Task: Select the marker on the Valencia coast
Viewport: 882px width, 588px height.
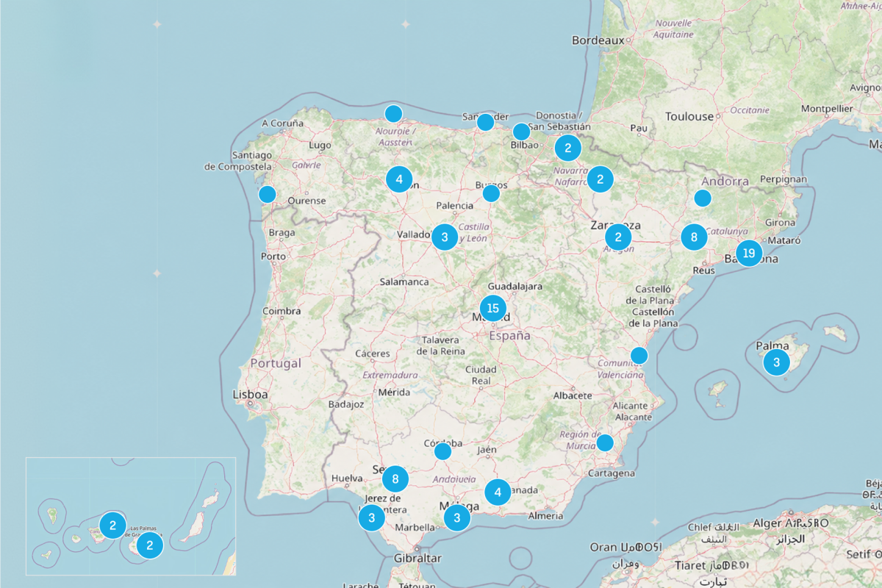Action: point(639,356)
